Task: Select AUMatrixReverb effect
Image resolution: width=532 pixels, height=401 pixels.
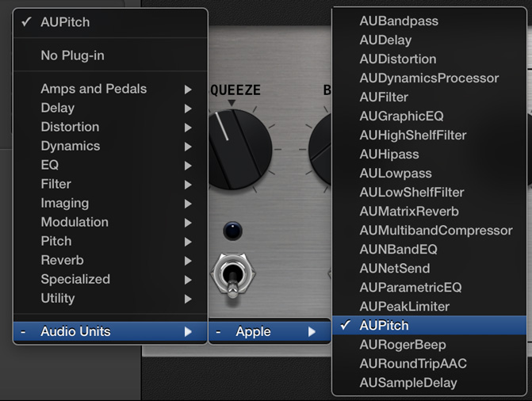Action: (x=429, y=212)
